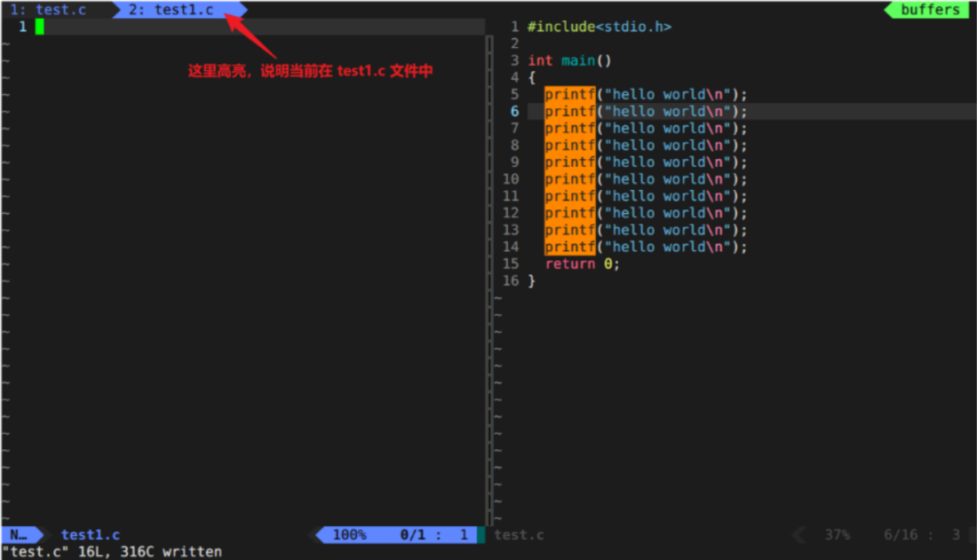This screenshot has width=977, height=560.
Task: Click the 37% indicator in right statusline
Action: point(838,534)
